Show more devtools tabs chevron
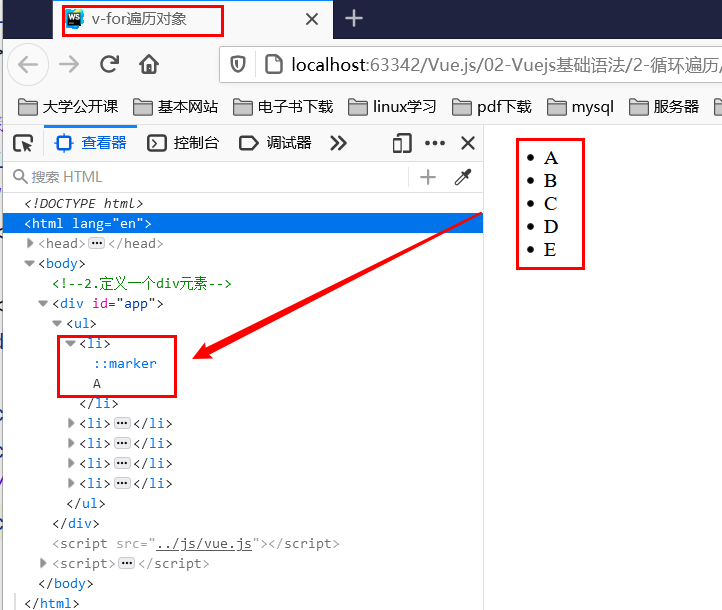 pos(338,143)
